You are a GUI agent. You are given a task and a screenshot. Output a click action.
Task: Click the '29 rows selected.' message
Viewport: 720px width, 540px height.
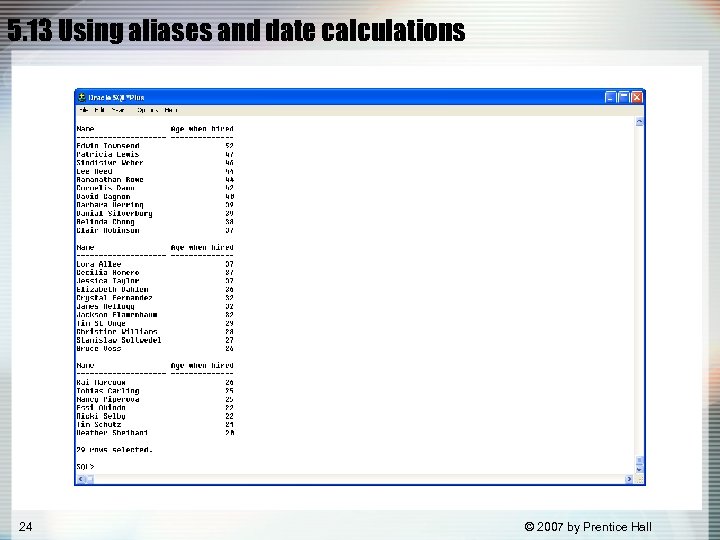point(114,450)
